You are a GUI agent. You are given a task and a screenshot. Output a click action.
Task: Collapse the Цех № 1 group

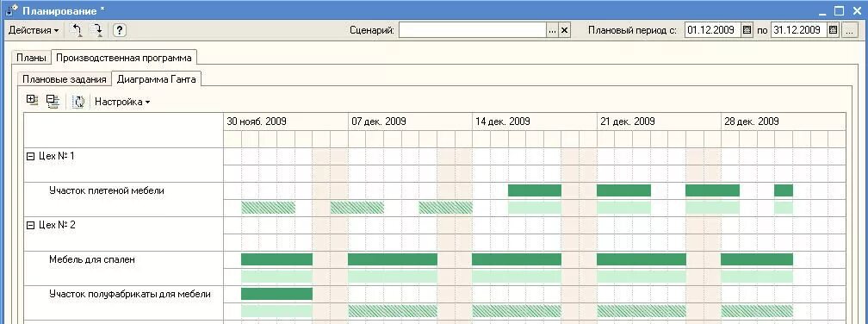coord(30,157)
